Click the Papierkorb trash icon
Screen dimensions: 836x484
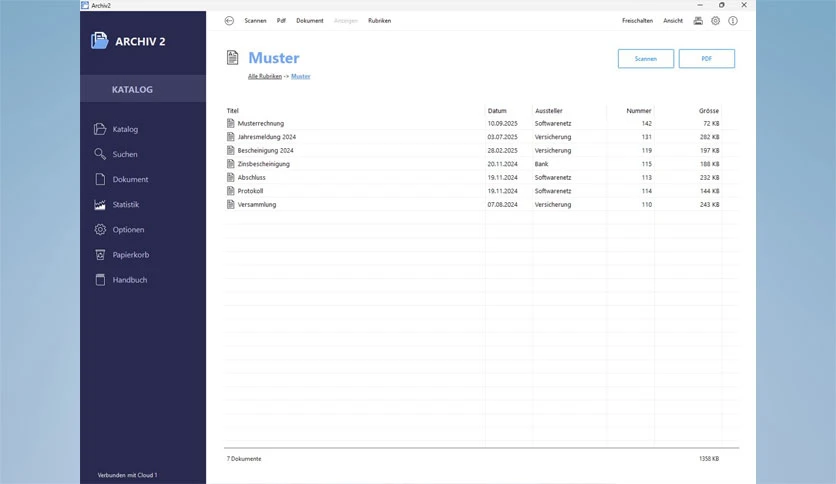[x=100, y=255]
